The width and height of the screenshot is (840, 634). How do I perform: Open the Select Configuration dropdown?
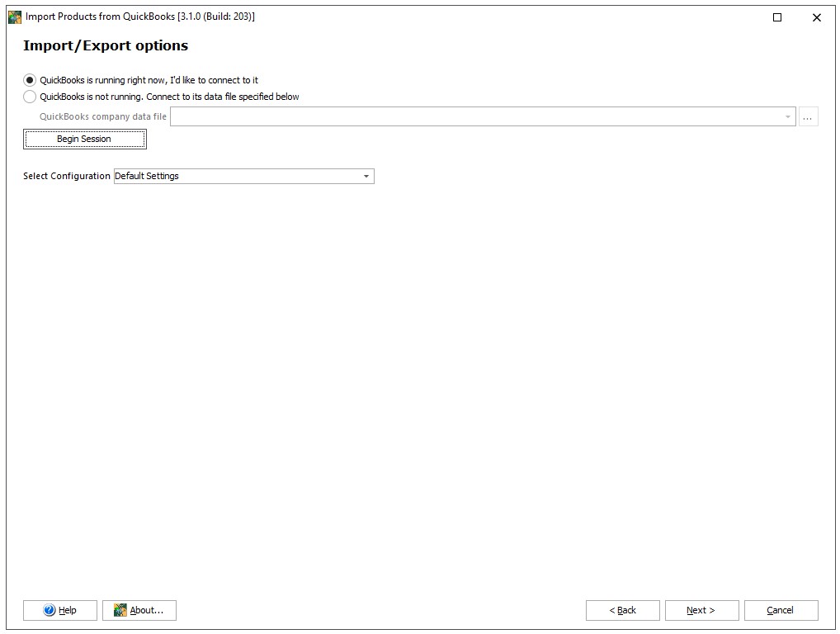(243, 177)
